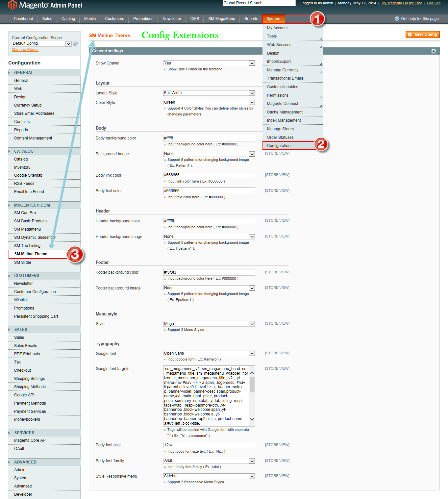
Task: Open the Customers menu in the top navigation
Action: coord(114,19)
